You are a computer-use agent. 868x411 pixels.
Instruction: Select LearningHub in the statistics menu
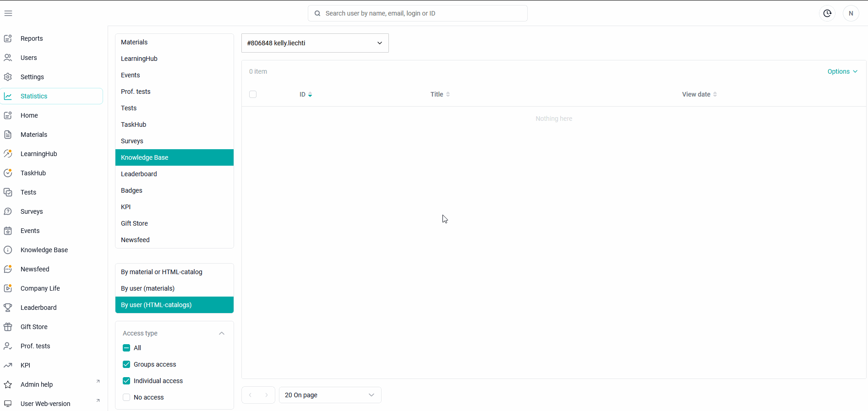[175, 59]
